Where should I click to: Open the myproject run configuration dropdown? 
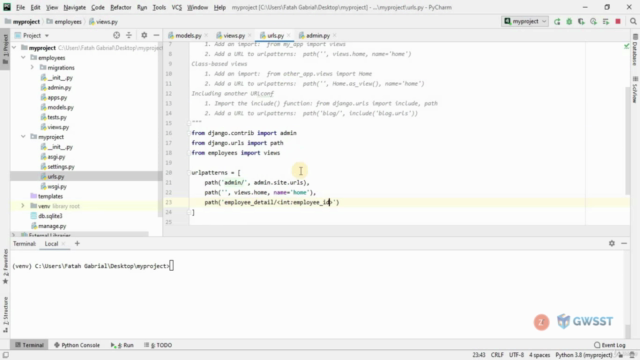(525, 21)
